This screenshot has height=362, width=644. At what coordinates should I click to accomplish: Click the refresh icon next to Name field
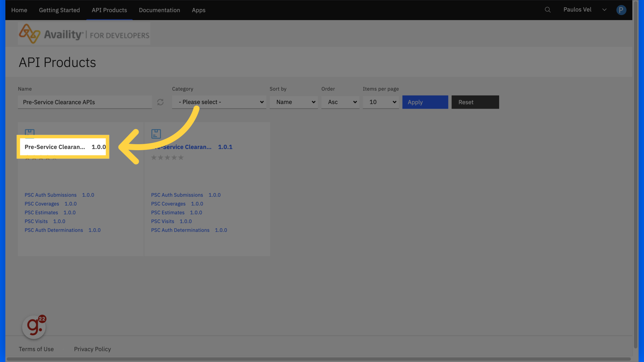pyautogui.click(x=160, y=102)
